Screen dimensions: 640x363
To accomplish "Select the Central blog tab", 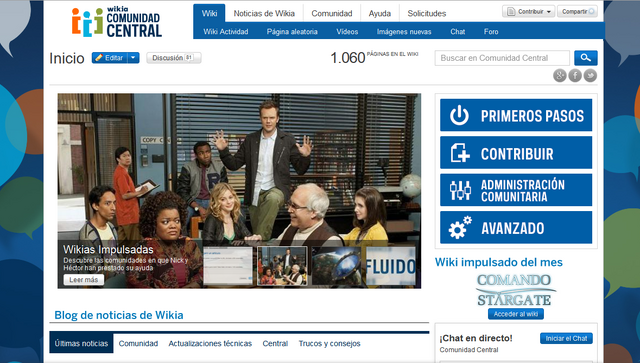I will coord(275,343).
